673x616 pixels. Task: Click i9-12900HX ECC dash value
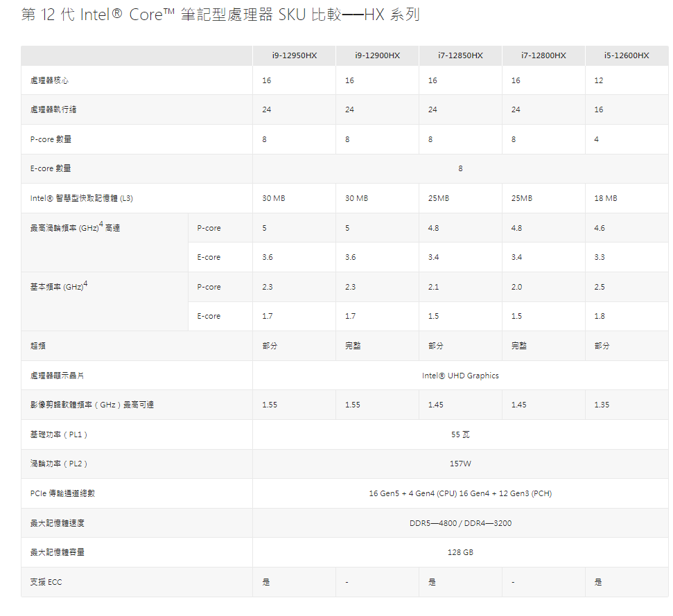(347, 582)
